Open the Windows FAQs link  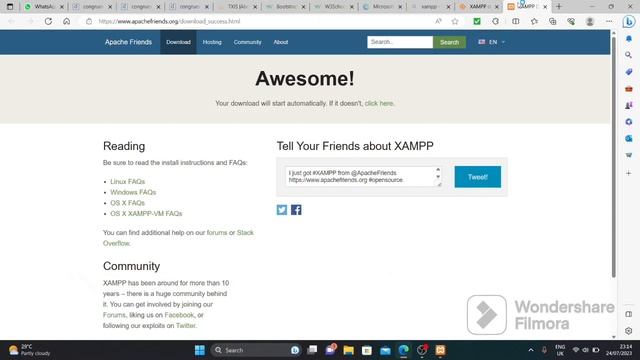[x=133, y=192]
